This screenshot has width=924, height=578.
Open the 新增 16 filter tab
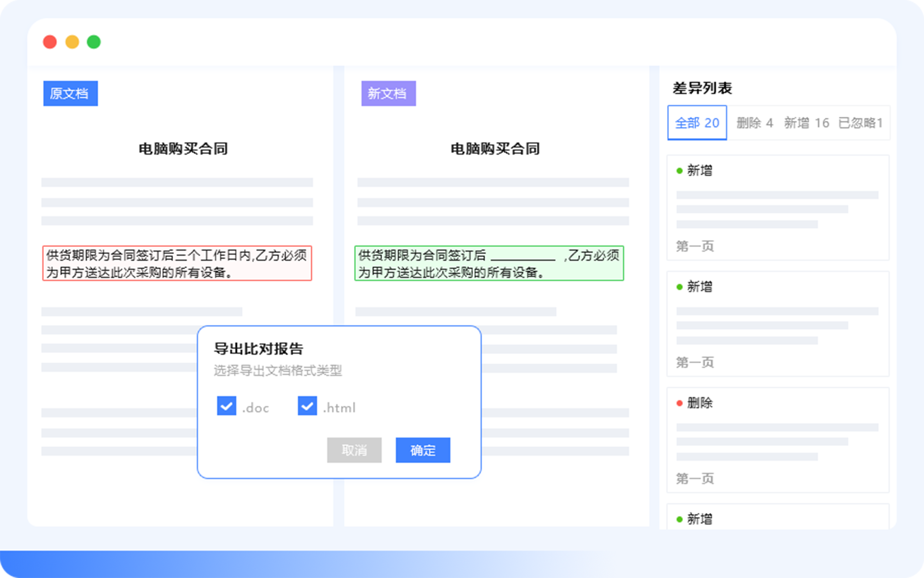pyautogui.click(x=806, y=122)
